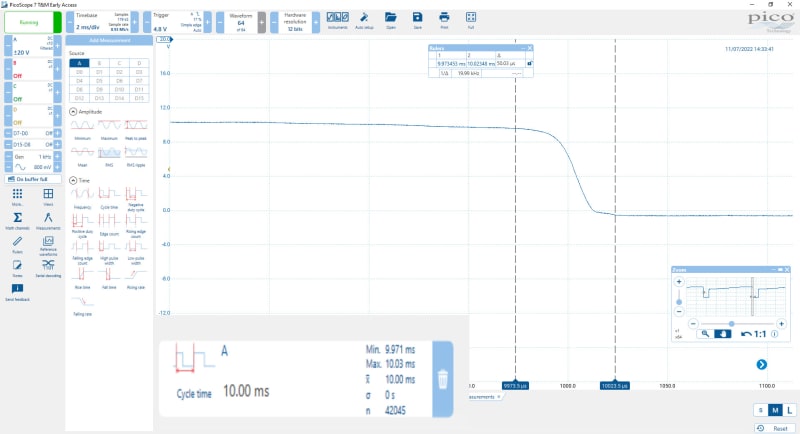Select the hand pan tool in Zoom panel
800x434 pixels.
pos(722,334)
